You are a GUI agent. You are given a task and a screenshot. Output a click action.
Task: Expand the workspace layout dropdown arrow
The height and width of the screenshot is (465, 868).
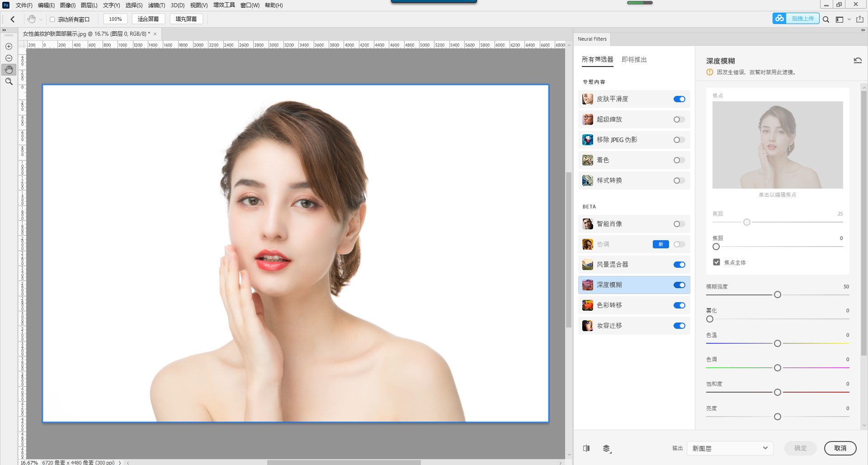[849, 19]
